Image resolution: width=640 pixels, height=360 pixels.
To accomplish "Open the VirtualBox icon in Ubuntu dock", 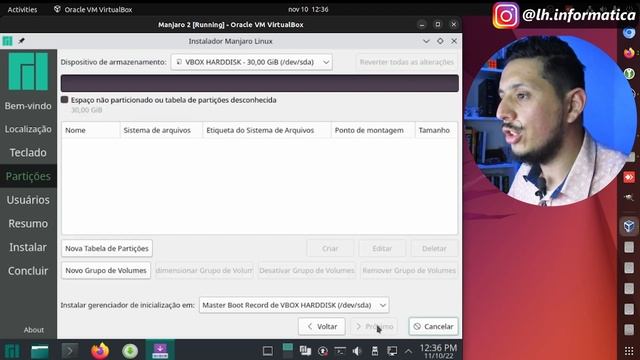I will click(629, 226).
